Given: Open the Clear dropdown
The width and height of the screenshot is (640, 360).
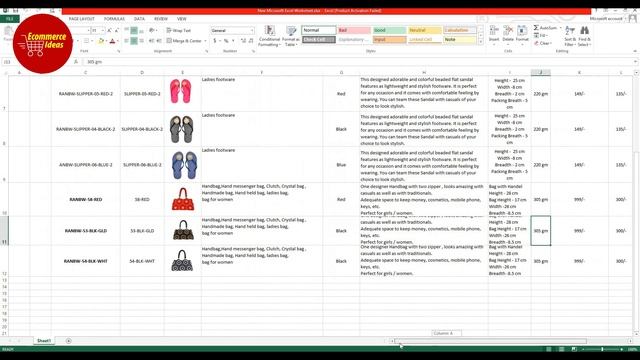Looking at the screenshot, I should tap(543, 43).
